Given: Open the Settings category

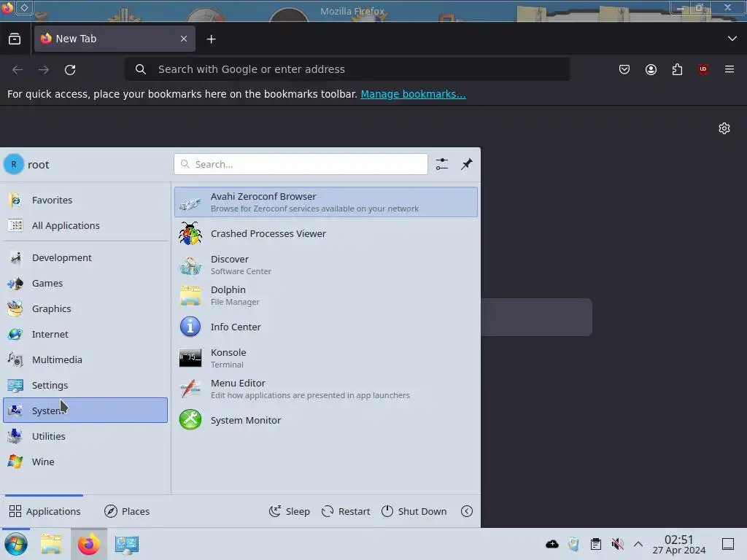Looking at the screenshot, I should [x=85, y=385].
